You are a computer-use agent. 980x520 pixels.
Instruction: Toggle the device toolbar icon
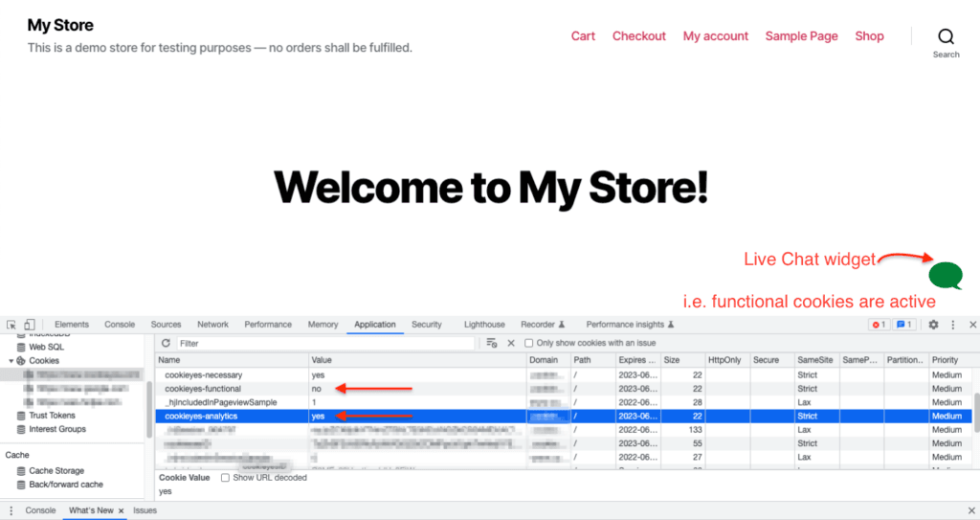click(30, 325)
